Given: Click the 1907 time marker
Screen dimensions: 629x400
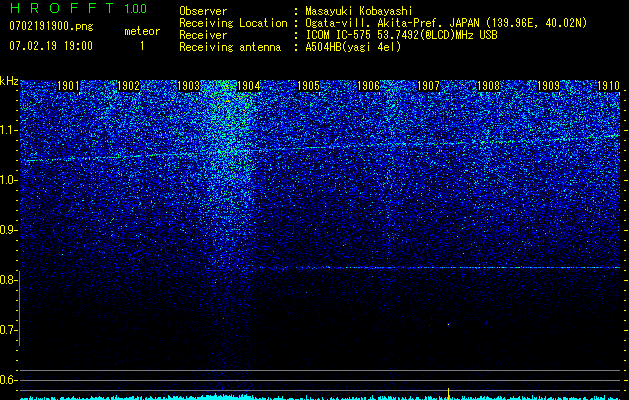Looking at the screenshot, I should [428, 86].
